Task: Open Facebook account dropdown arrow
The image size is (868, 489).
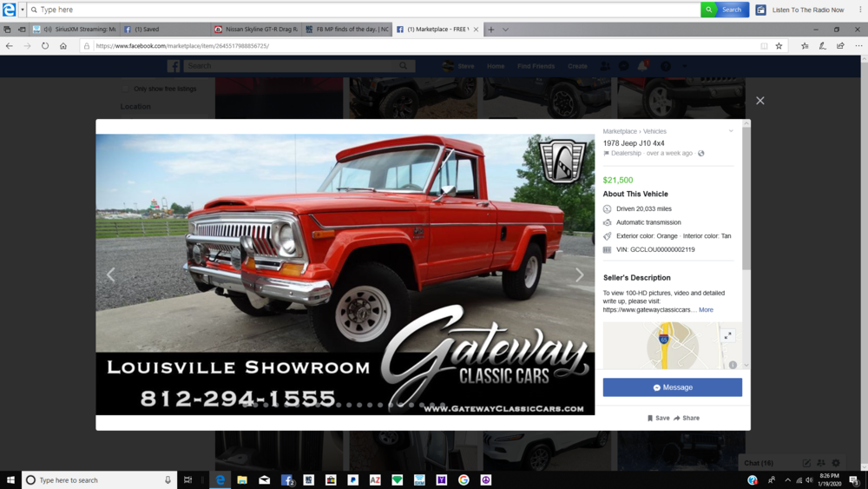Action: (684, 66)
